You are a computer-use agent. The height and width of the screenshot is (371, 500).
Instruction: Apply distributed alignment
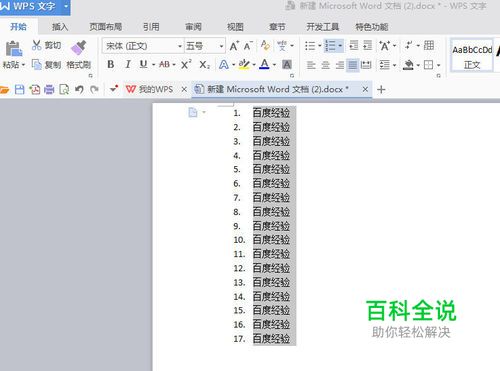tap(366, 65)
